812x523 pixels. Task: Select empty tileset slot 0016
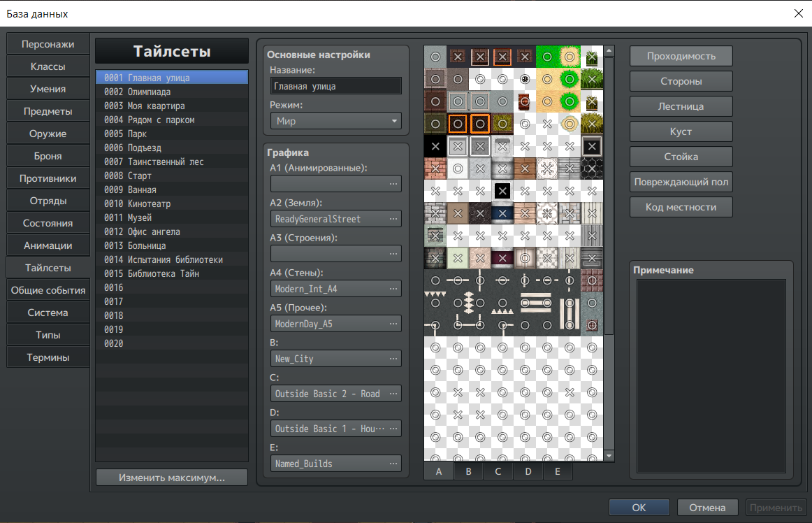click(x=172, y=287)
